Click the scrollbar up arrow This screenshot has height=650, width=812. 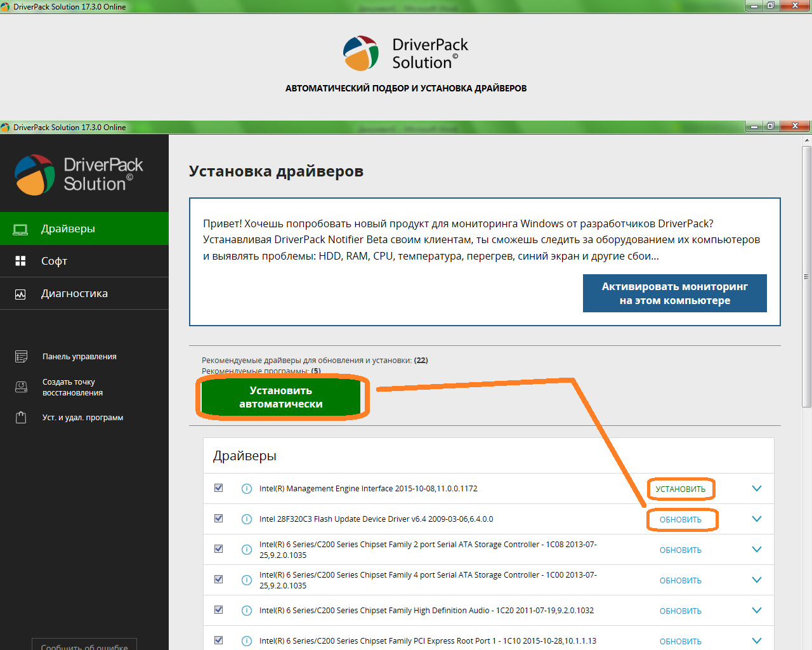pyautogui.click(x=807, y=140)
